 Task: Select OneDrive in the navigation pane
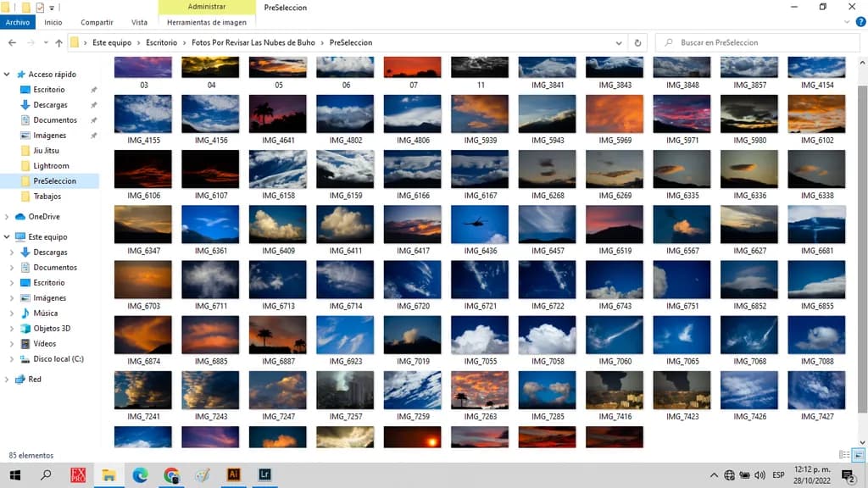coord(44,217)
